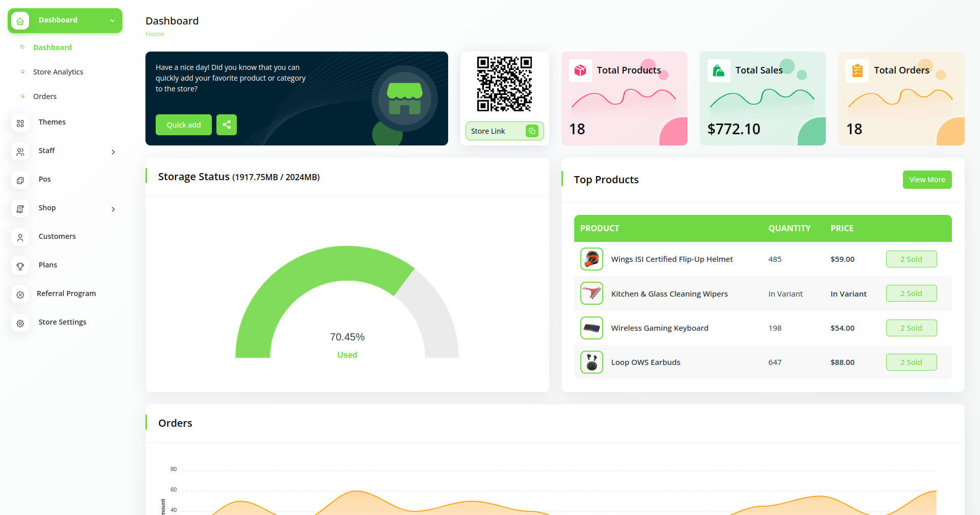
Task: Click the Home breadcrumb link
Action: coord(155,34)
